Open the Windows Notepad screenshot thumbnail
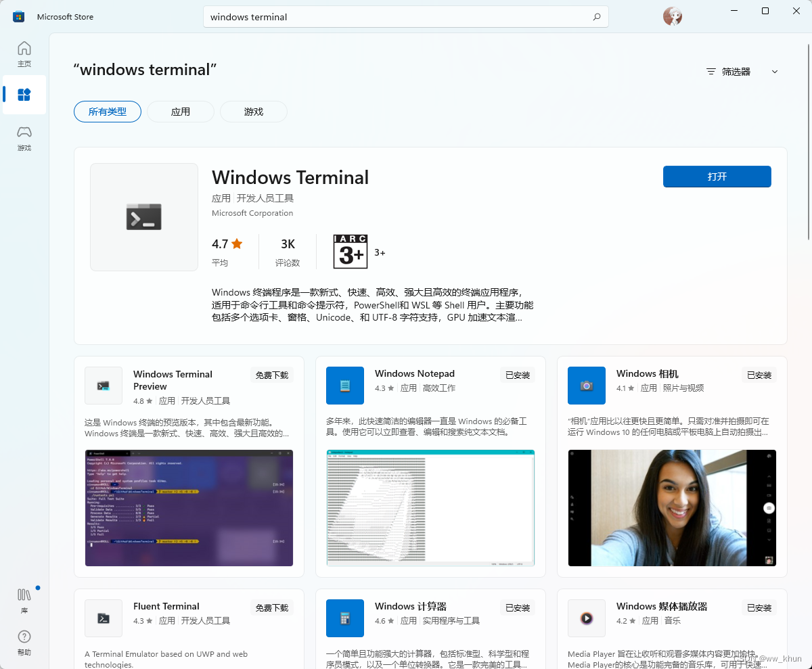This screenshot has width=812, height=669. (x=430, y=508)
